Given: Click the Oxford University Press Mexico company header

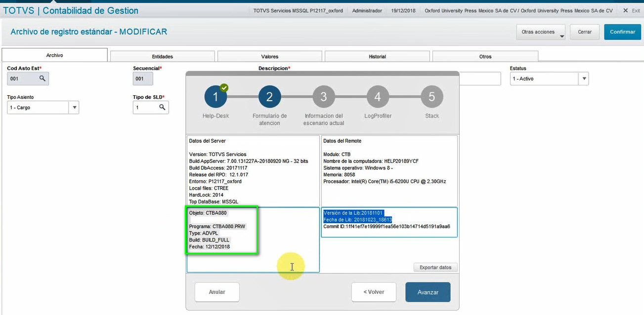Looking at the screenshot, I should click(518, 10).
